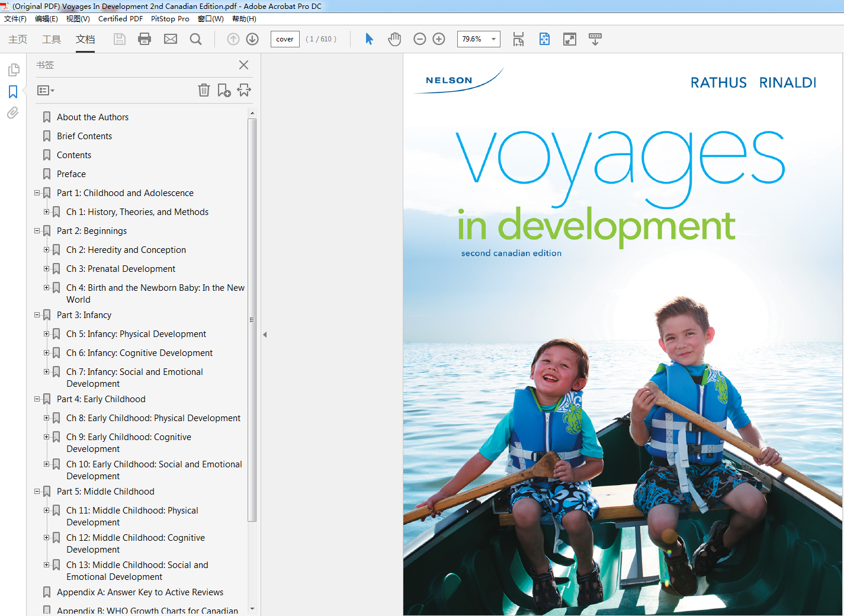Open bookmarks options dropdown menu
The height and width of the screenshot is (616, 844).
pos(46,91)
